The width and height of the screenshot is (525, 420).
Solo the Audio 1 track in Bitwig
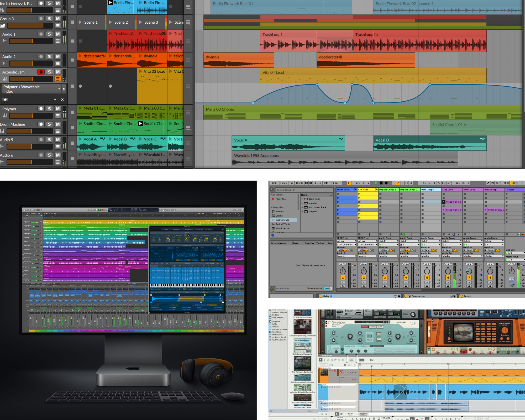point(49,34)
